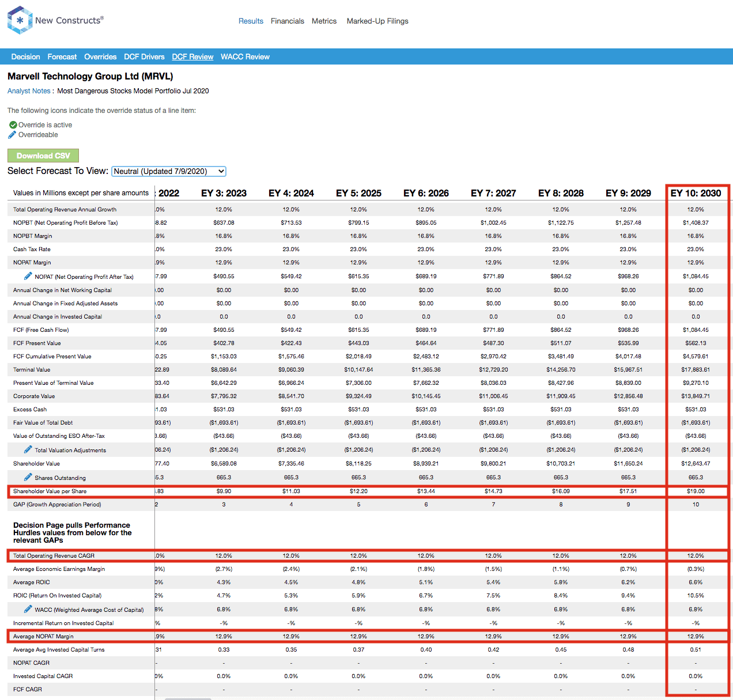Click the pencil icon beside Shares Outstanding
Image resolution: width=733 pixels, height=700 pixels.
point(28,477)
